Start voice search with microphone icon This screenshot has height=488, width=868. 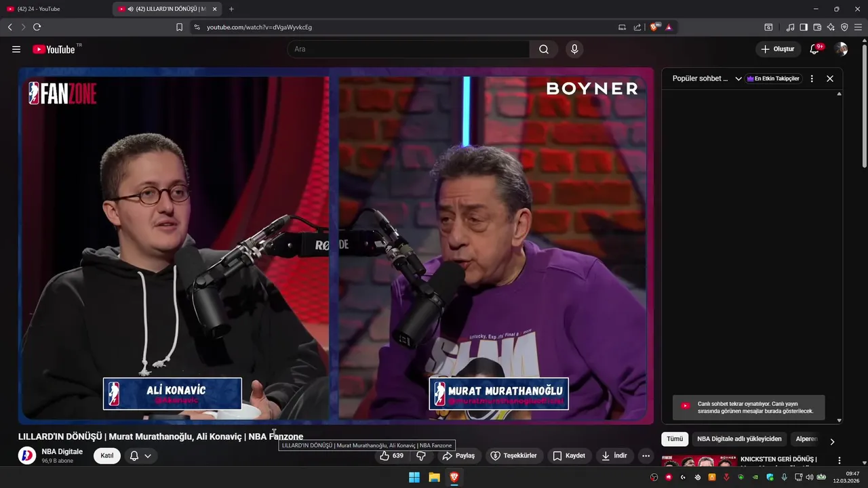point(574,49)
